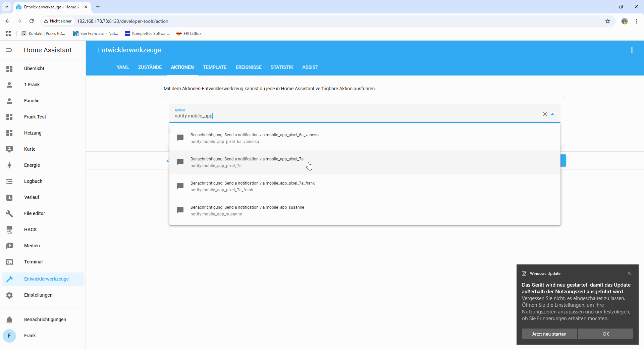Go to the Familie view
Viewport: 644px width, 349px height.
(43, 101)
